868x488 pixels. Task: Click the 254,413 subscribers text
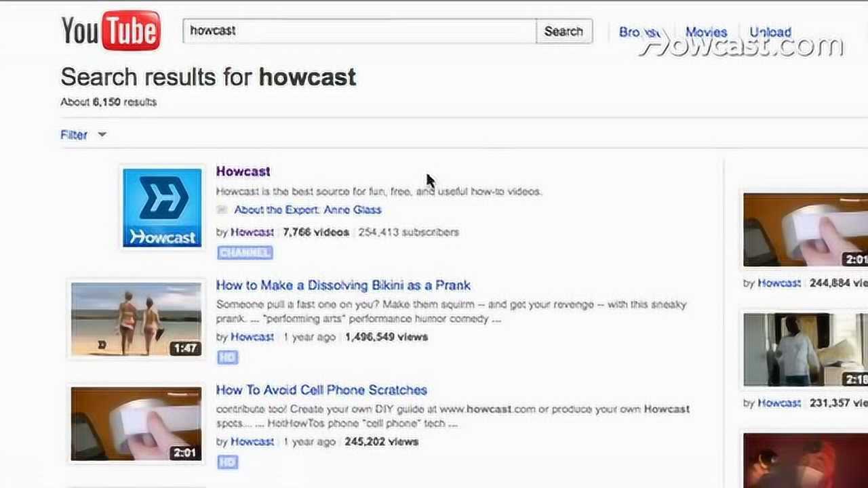[409, 232]
